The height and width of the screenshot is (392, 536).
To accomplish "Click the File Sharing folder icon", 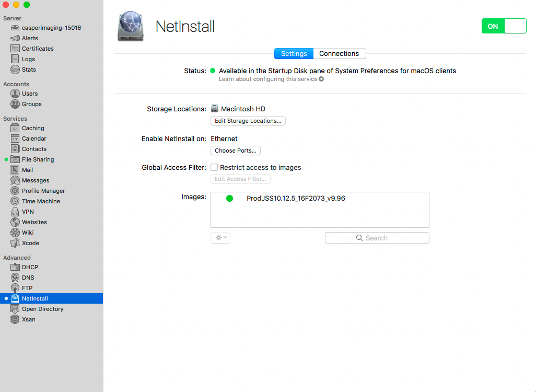I will click(x=15, y=159).
